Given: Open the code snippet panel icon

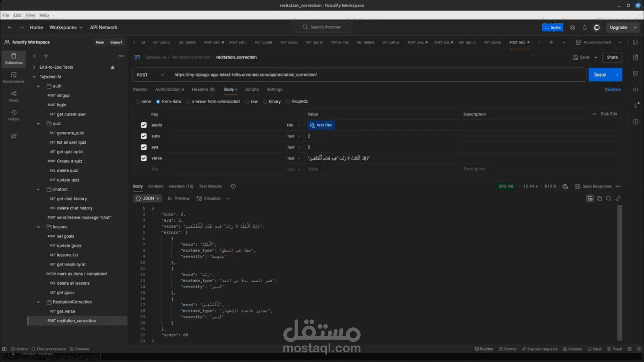Looking at the screenshot, I should pyautogui.click(x=636, y=90).
